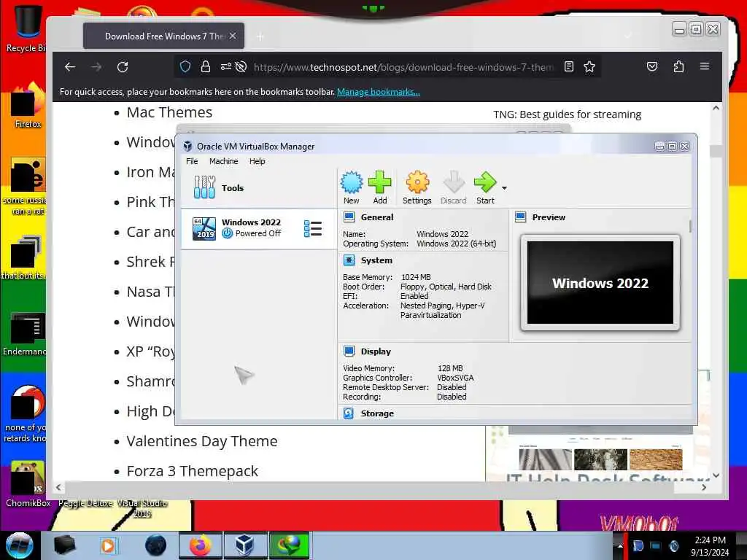Open VM Settings gear icon
Viewport: 747px width, 560px height.
417,187
